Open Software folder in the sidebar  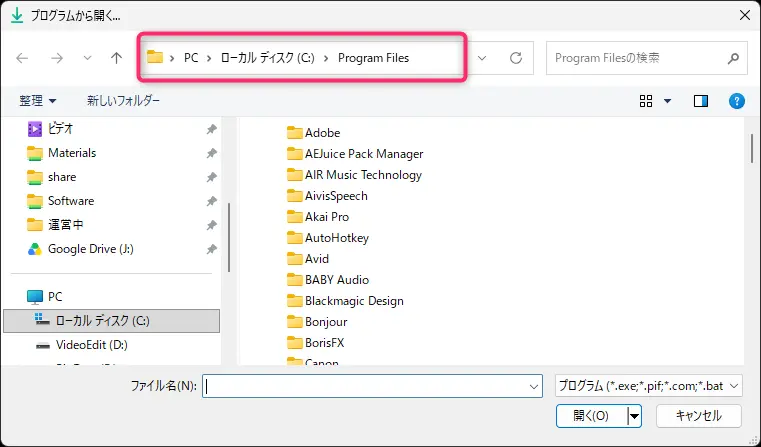(x=71, y=201)
